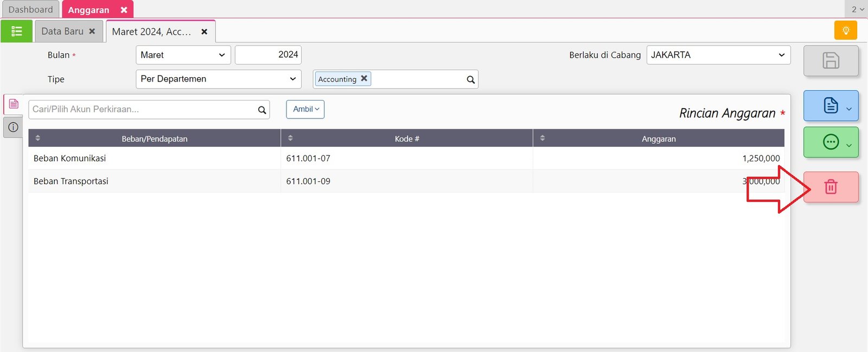Remove the Accounting department tag
Viewport: 868px width, 352px height.
tap(364, 79)
